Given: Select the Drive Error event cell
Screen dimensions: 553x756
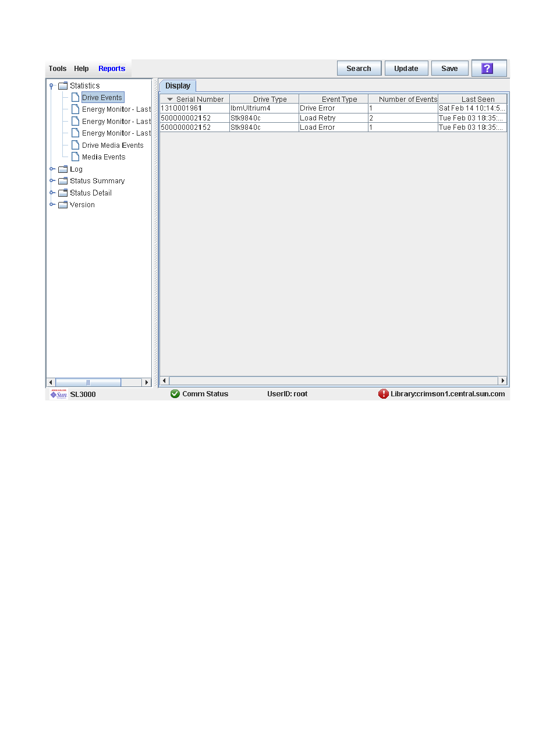Looking at the screenshot, I should (x=334, y=108).
